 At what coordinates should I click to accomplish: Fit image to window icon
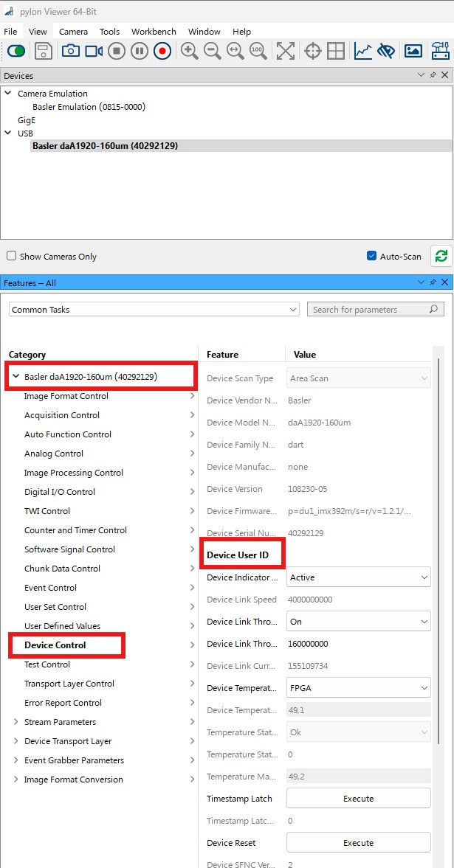(286, 52)
